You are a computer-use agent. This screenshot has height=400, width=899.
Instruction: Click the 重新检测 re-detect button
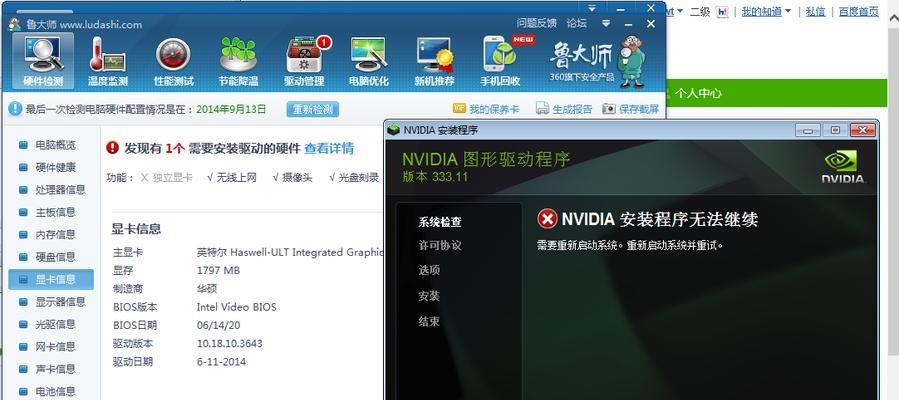click(x=312, y=109)
